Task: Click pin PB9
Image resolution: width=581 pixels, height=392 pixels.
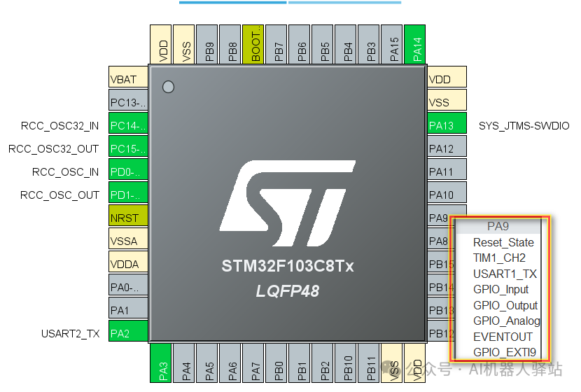Action: 206,45
